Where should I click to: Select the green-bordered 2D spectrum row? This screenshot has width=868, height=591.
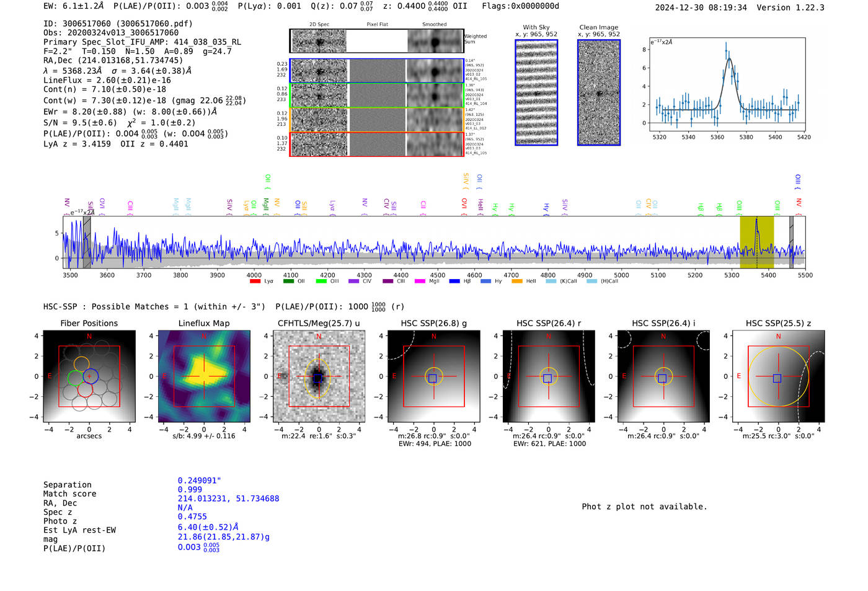[377, 96]
